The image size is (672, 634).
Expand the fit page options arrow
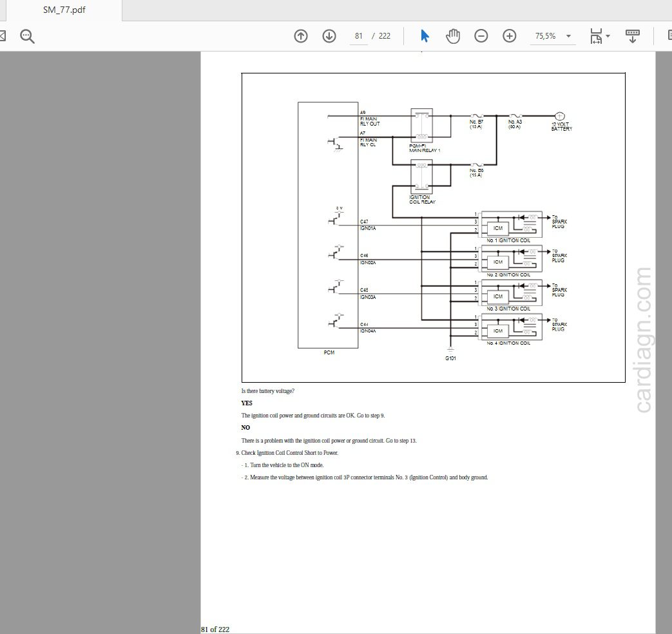point(608,37)
